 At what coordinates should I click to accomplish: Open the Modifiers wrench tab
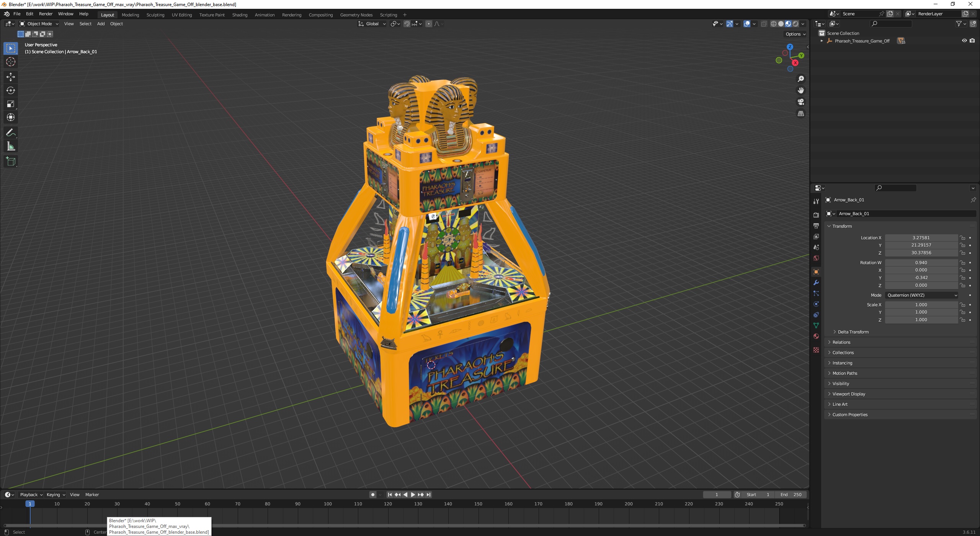pos(816,283)
